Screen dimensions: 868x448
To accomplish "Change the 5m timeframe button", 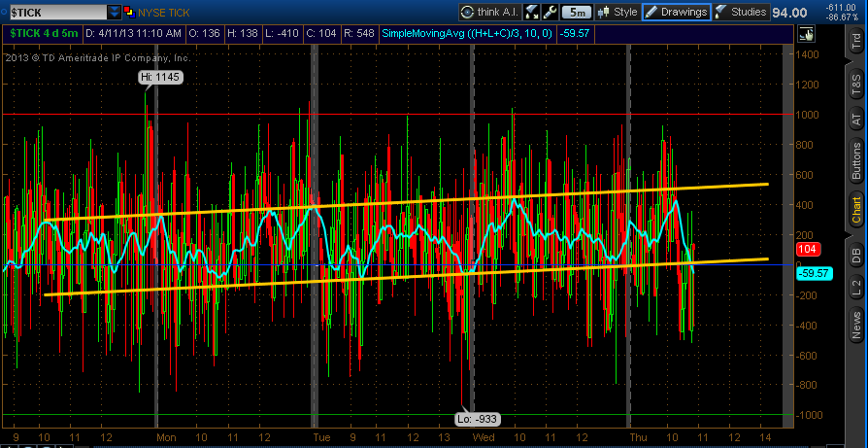I will (577, 12).
